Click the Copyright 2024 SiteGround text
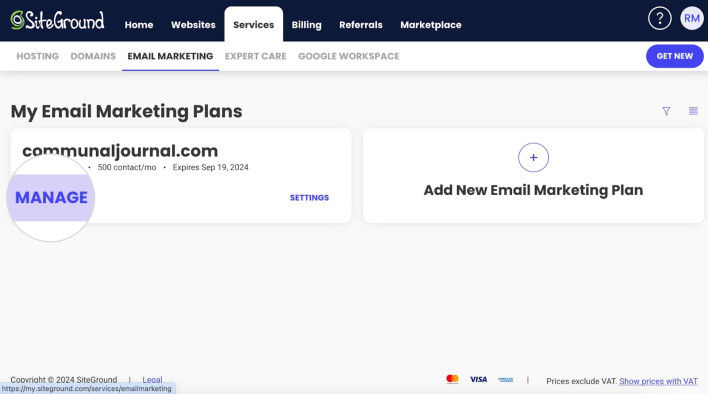Viewport: 708px width, 394px height. [64, 380]
